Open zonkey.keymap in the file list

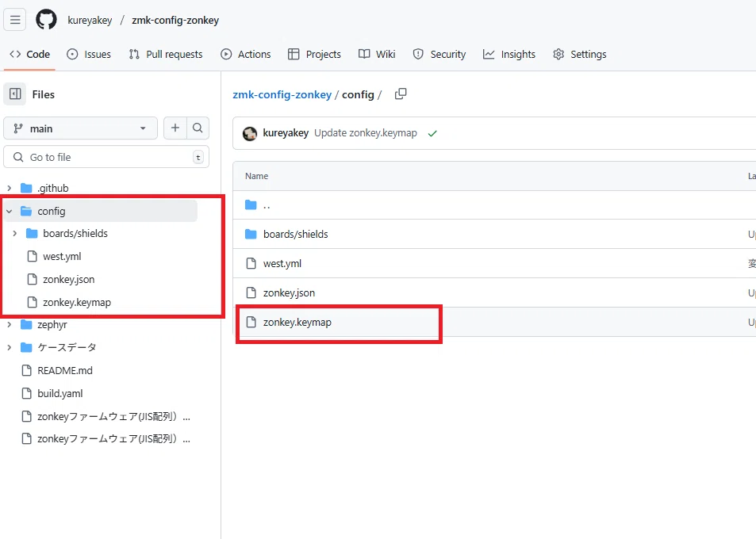297,323
